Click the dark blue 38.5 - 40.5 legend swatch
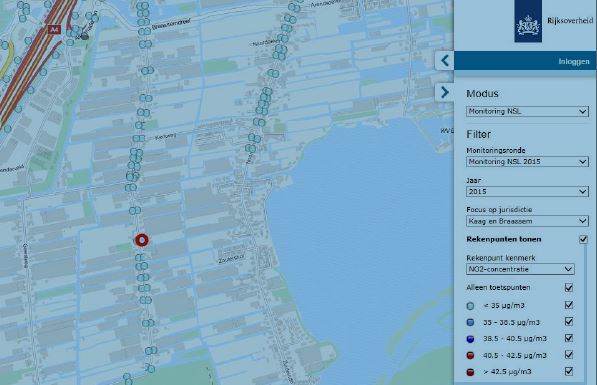 471,339
